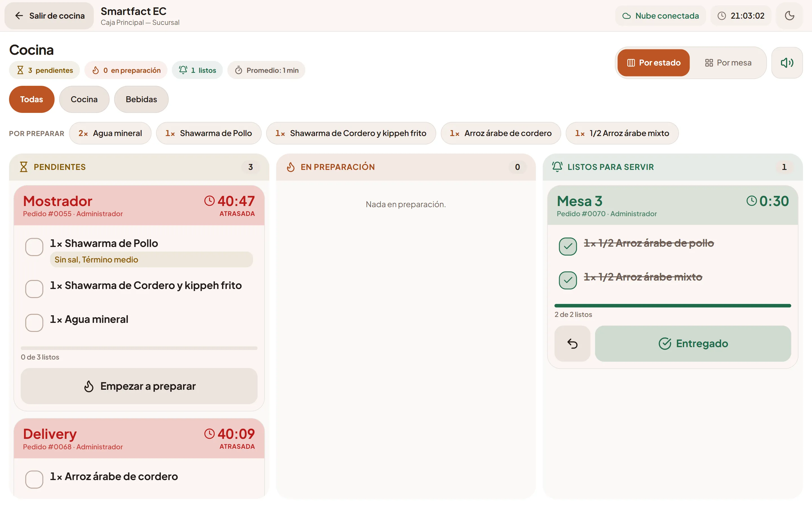Click the back arrow in Salir de cocina
This screenshot has width=812, height=508.
coord(19,16)
